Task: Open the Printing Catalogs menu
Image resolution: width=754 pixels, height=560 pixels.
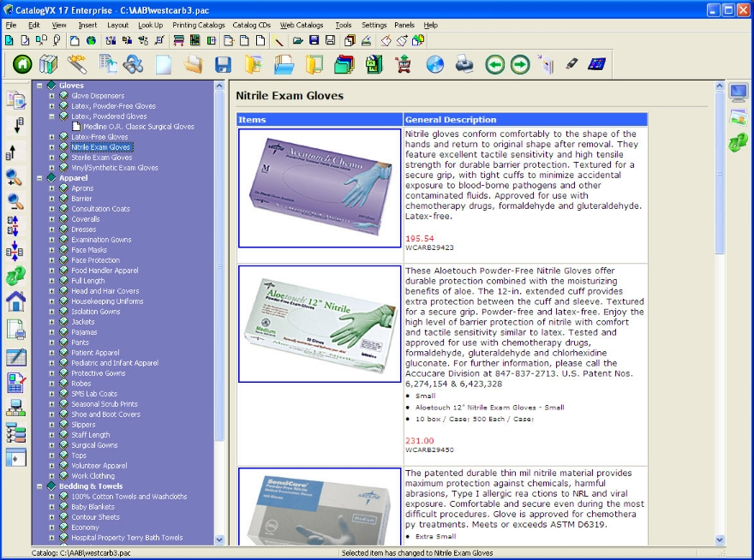Action: (x=199, y=25)
